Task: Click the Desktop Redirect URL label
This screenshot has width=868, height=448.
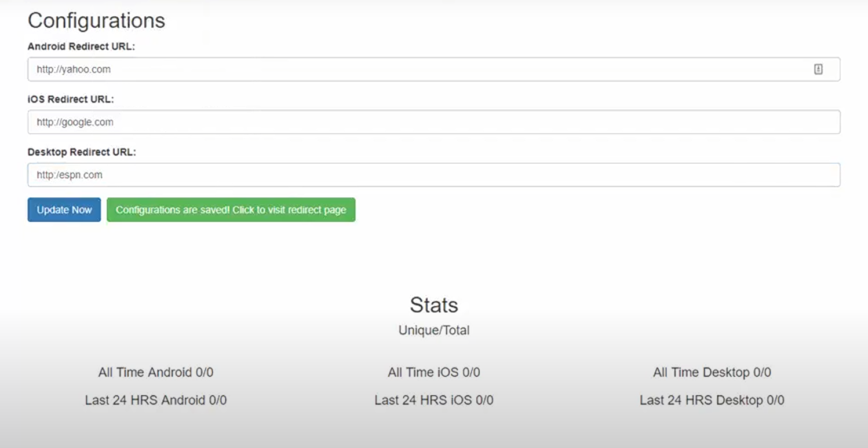Action: 82,152
